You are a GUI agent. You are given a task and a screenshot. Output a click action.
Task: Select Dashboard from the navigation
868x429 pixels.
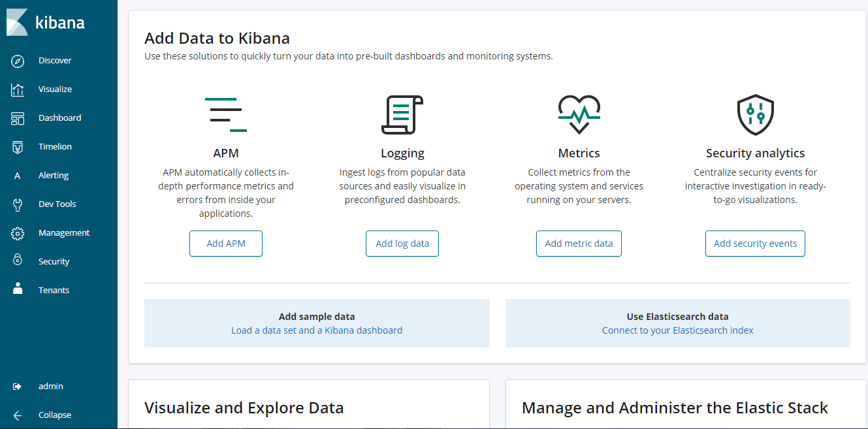point(60,118)
